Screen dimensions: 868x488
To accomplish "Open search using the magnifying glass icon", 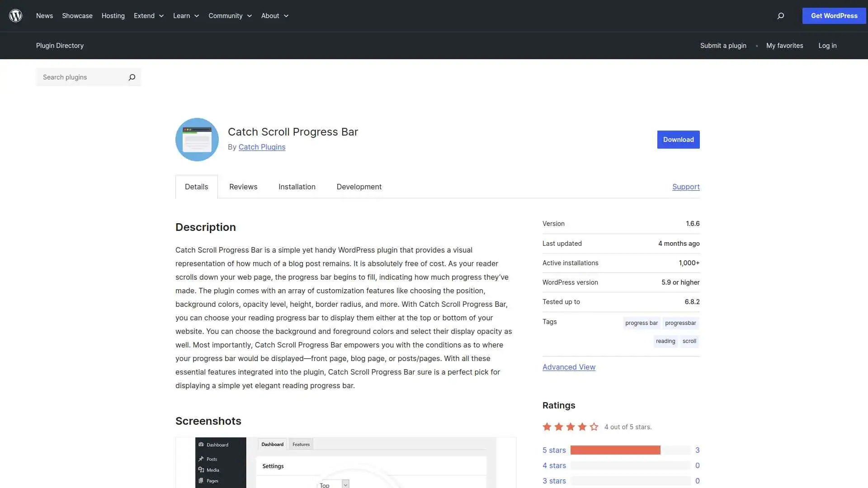I will [x=780, y=16].
